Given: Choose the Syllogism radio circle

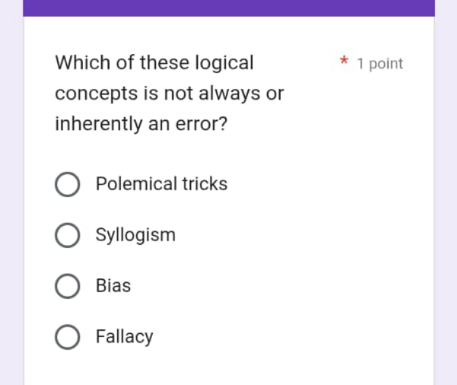Looking at the screenshot, I should click(x=67, y=235).
